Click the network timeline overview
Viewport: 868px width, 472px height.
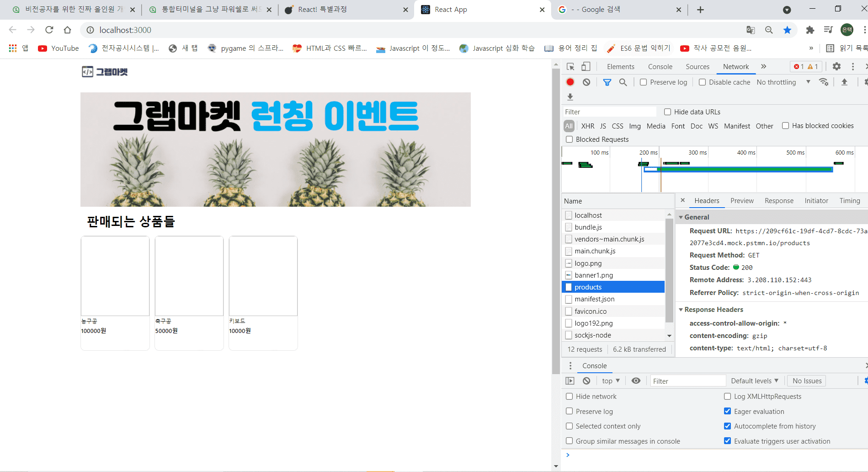[714, 169]
